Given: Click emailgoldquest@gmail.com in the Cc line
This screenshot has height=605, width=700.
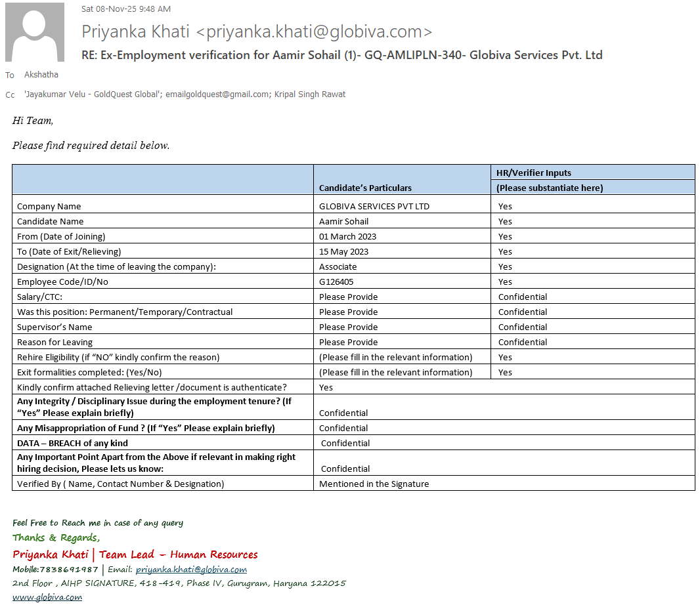Looking at the screenshot, I should [217, 94].
